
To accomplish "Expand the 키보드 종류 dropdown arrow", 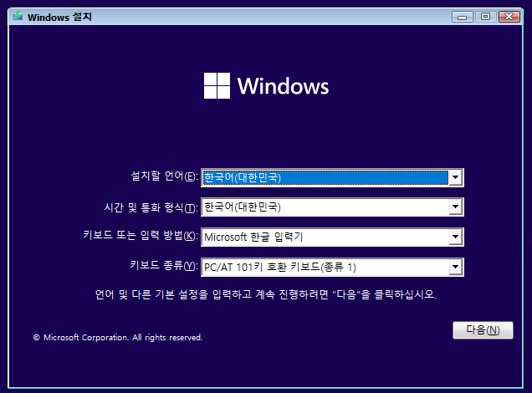I will pyautogui.click(x=455, y=267).
